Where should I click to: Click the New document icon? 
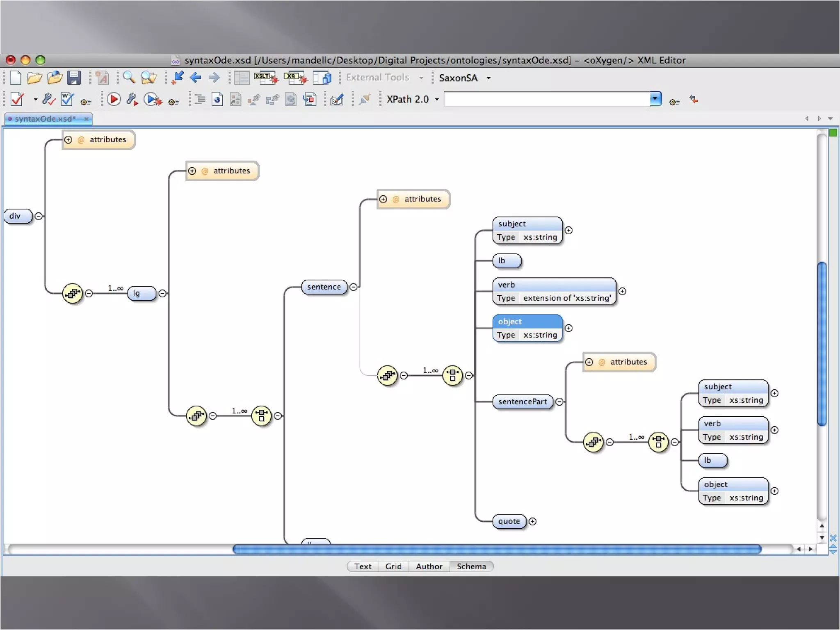coord(15,78)
